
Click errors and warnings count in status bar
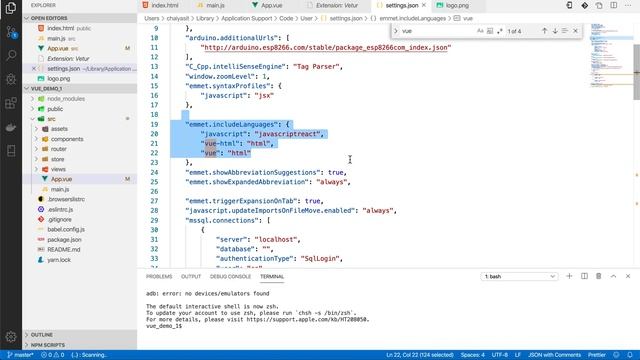pyautogui.click(x=53, y=355)
